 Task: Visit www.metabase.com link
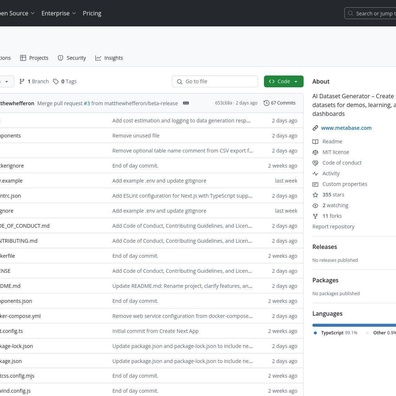346,128
